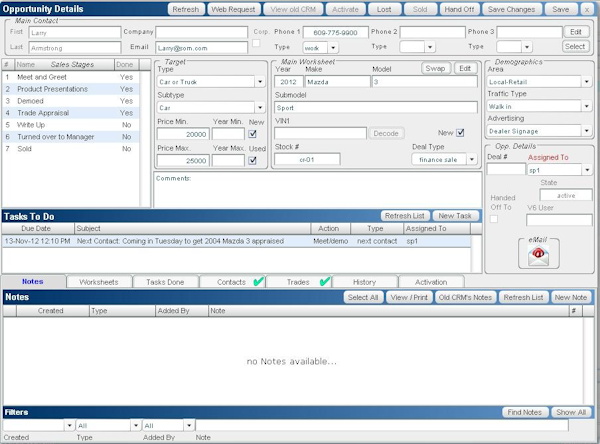Open Phone 1 Type dropdown

pyautogui.click(x=333, y=48)
